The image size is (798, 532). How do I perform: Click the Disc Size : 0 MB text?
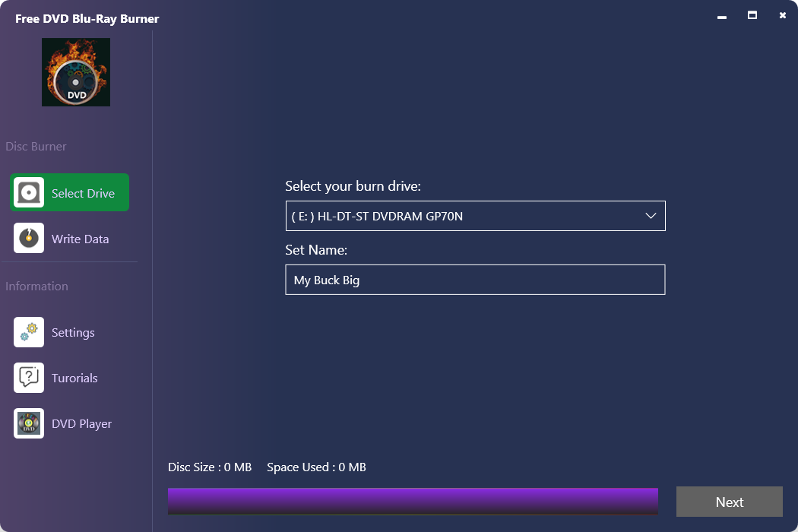(x=210, y=467)
